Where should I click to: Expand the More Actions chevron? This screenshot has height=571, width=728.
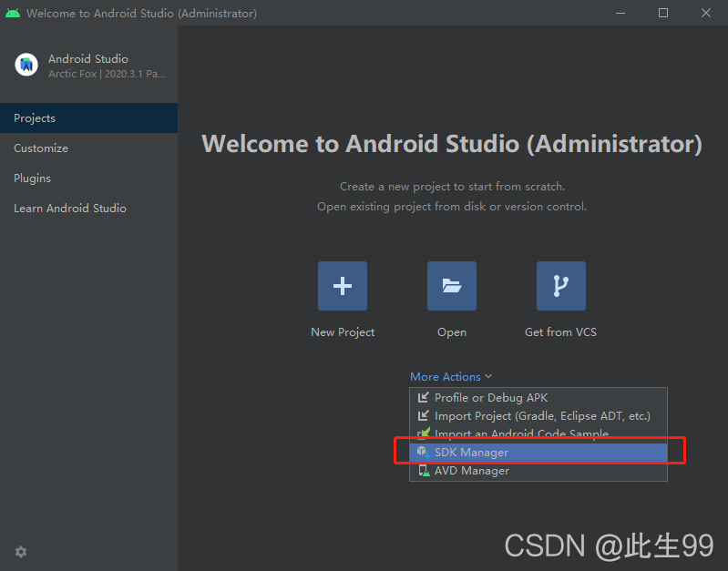pyautogui.click(x=488, y=376)
